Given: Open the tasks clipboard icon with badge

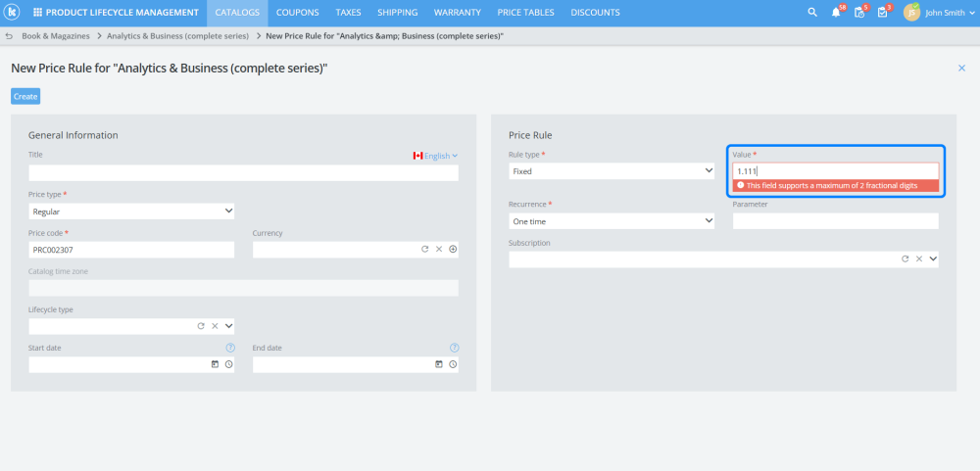Looking at the screenshot, I should (882, 13).
